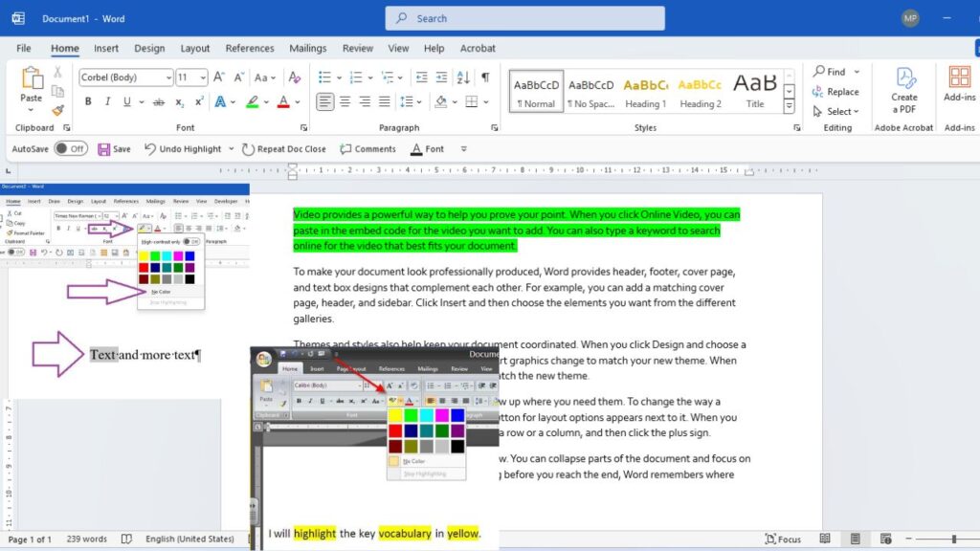The image size is (980, 551).
Task: Switch to Read Mode view icon
Action: click(x=825, y=539)
